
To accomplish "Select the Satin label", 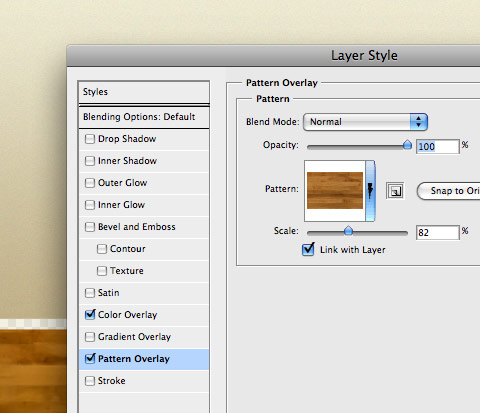I will (109, 293).
